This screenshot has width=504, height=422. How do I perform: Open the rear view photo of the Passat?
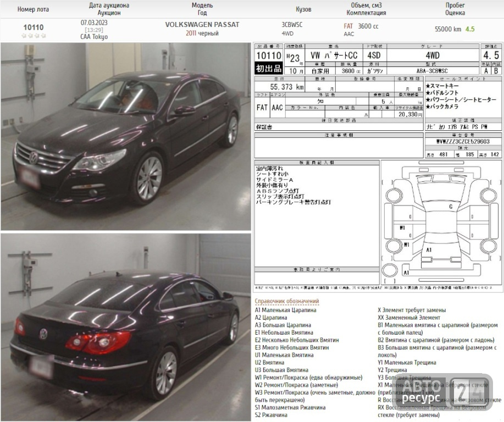tap(126, 327)
